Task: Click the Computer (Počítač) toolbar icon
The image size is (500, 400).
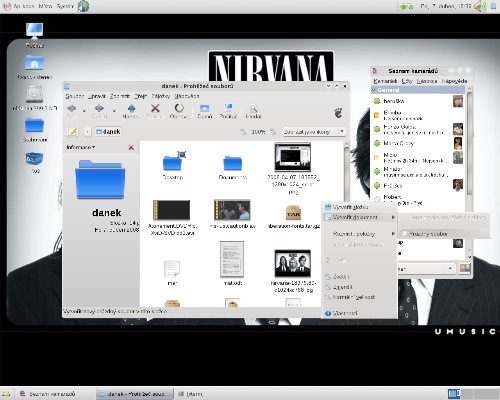Action: [228, 108]
